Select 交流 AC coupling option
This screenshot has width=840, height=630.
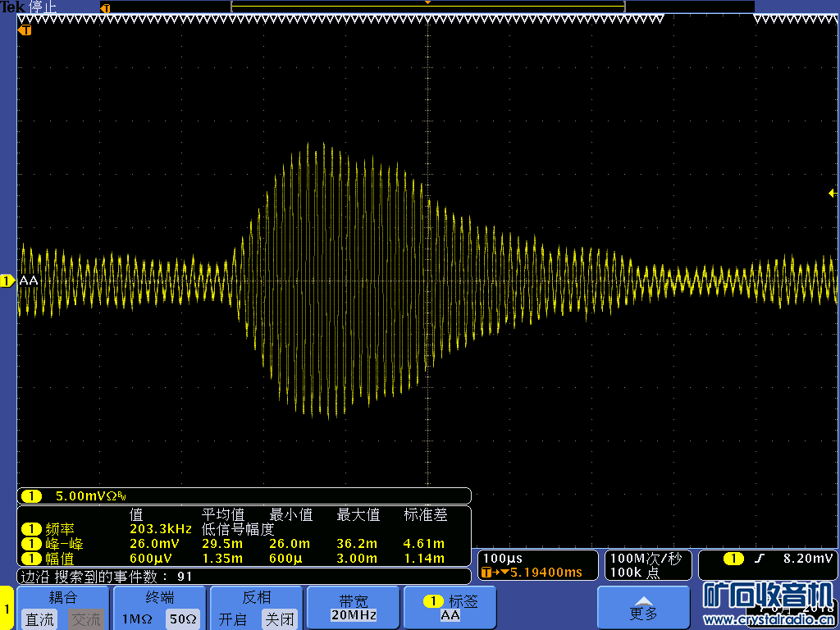85,619
